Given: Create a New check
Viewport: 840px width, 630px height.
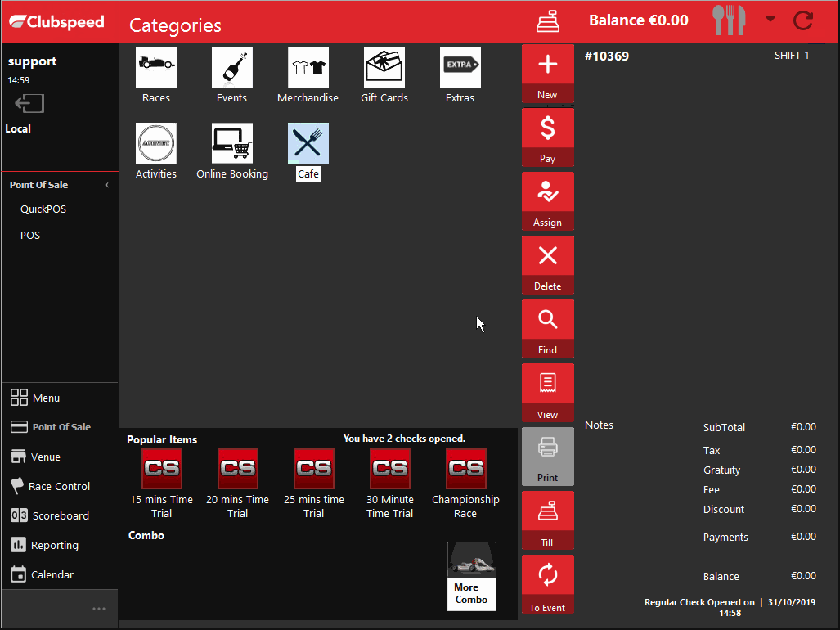Looking at the screenshot, I should pyautogui.click(x=547, y=74).
